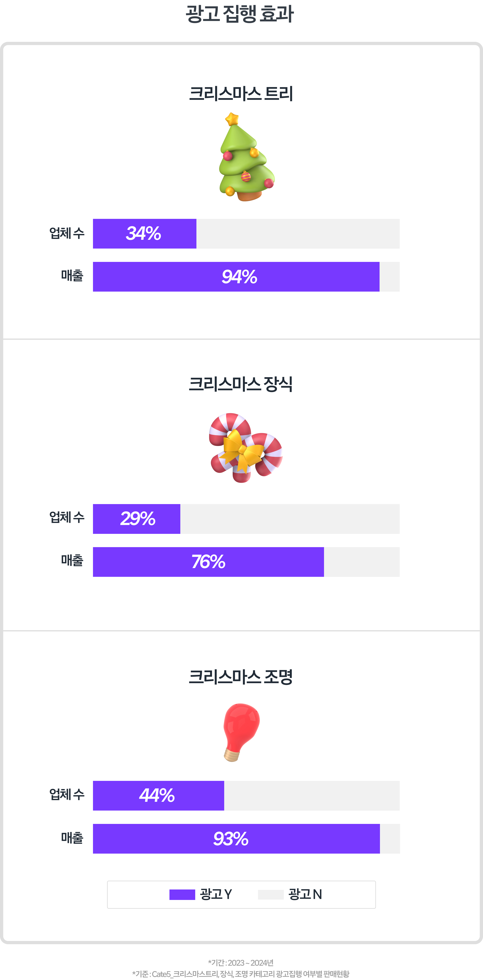Click the 광고 집행 효과 title
Viewport: 483px width, 980px height.
pos(240,14)
